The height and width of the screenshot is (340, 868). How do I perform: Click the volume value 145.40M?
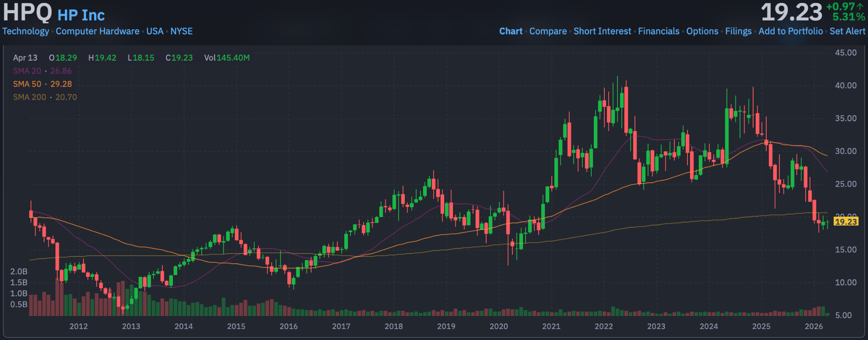pyautogui.click(x=233, y=58)
